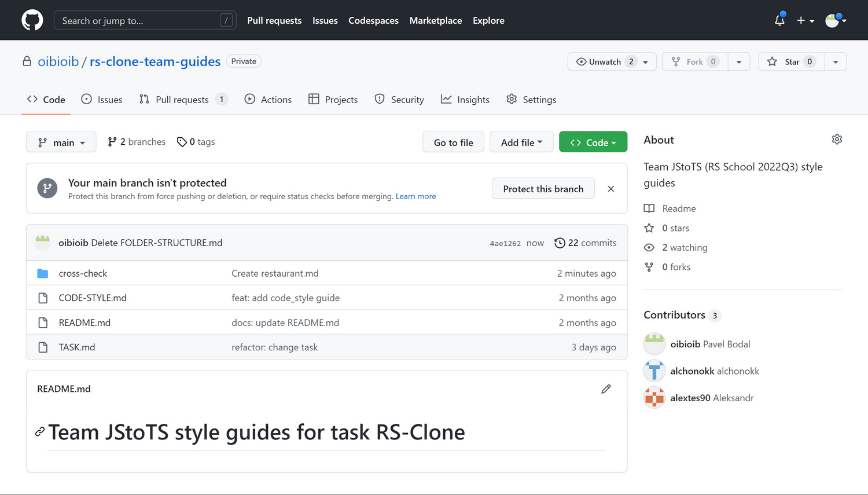868x495 pixels.
Task: Open commit hash 4ae1262
Action: point(505,243)
